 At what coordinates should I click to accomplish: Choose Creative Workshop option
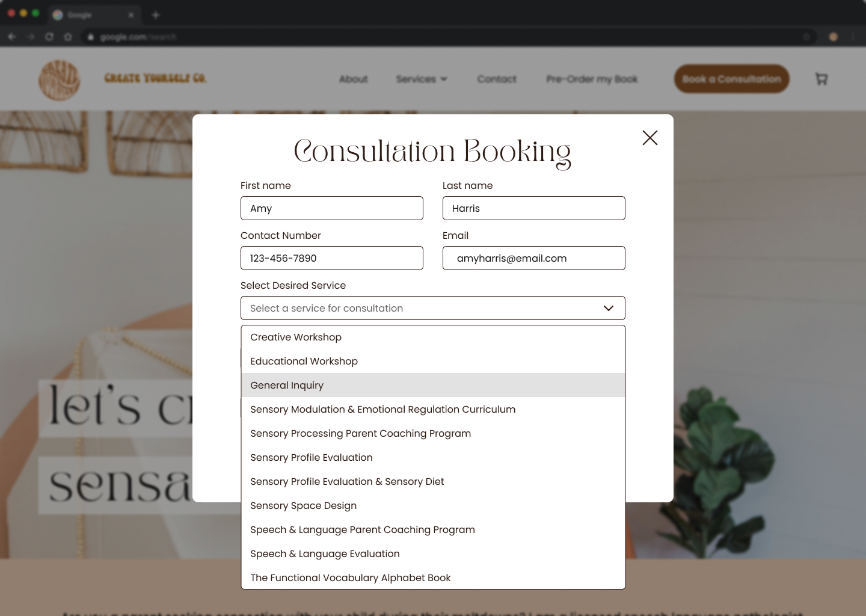tap(433, 337)
